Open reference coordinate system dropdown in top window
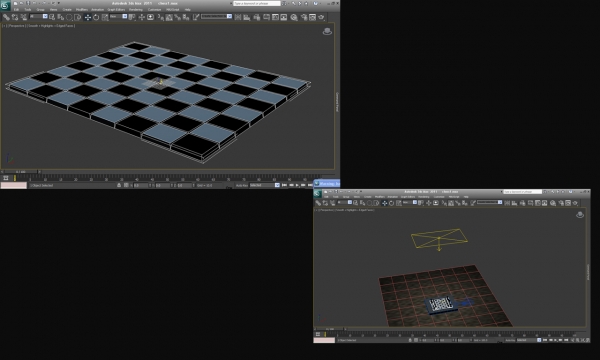600x360 pixels. (118, 16)
